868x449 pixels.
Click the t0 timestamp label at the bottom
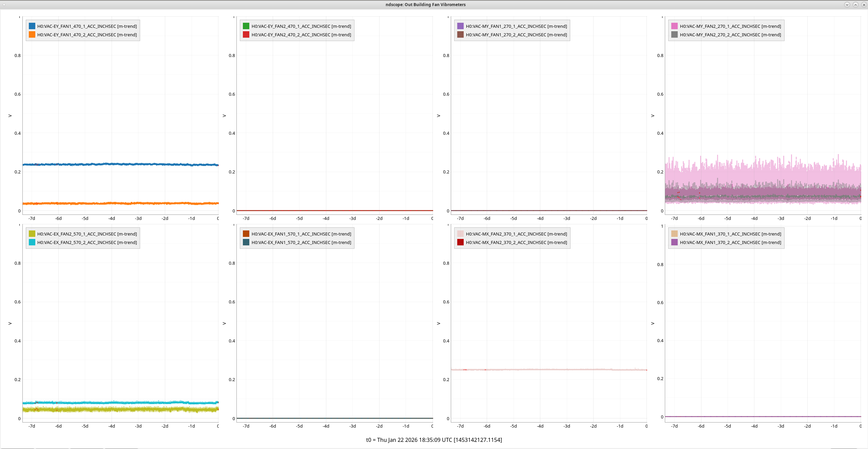[x=434, y=440]
